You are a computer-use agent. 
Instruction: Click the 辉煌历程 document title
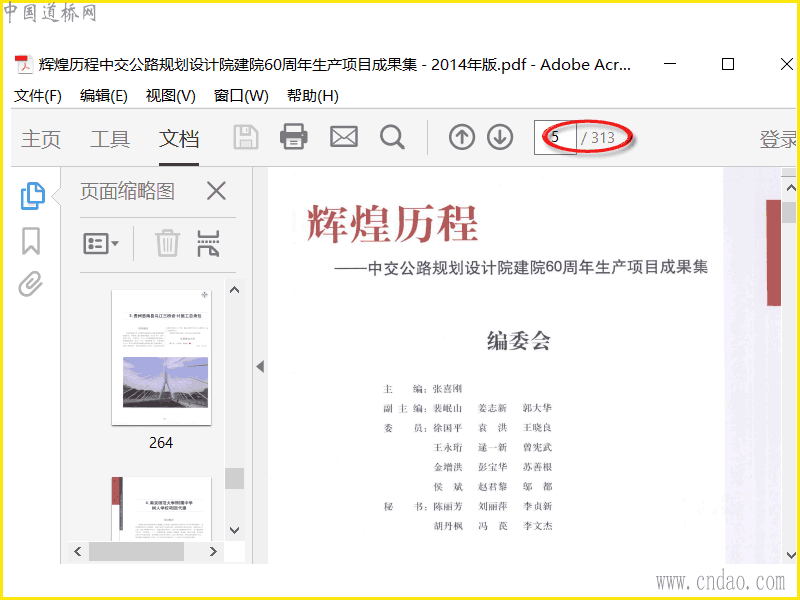[392, 223]
